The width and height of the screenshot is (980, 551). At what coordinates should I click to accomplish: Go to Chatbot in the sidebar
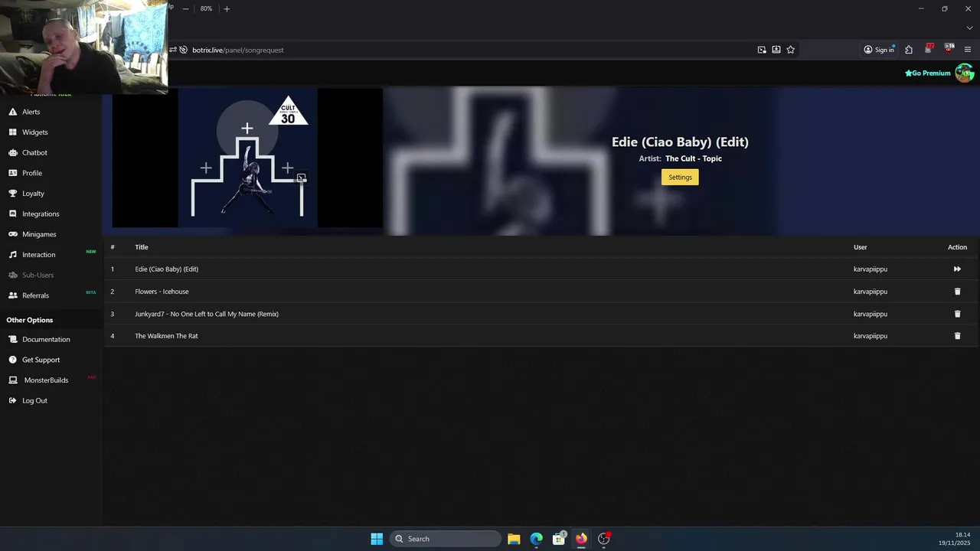pyautogui.click(x=34, y=152)
